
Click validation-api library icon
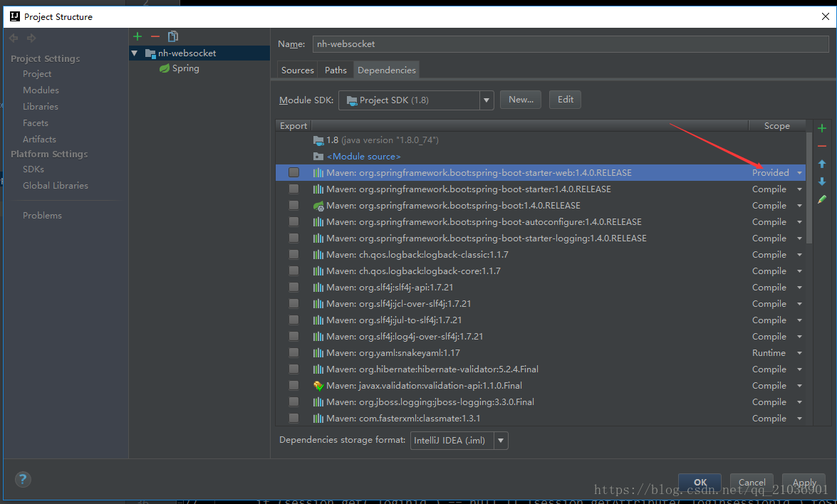(x=318, y=386)
